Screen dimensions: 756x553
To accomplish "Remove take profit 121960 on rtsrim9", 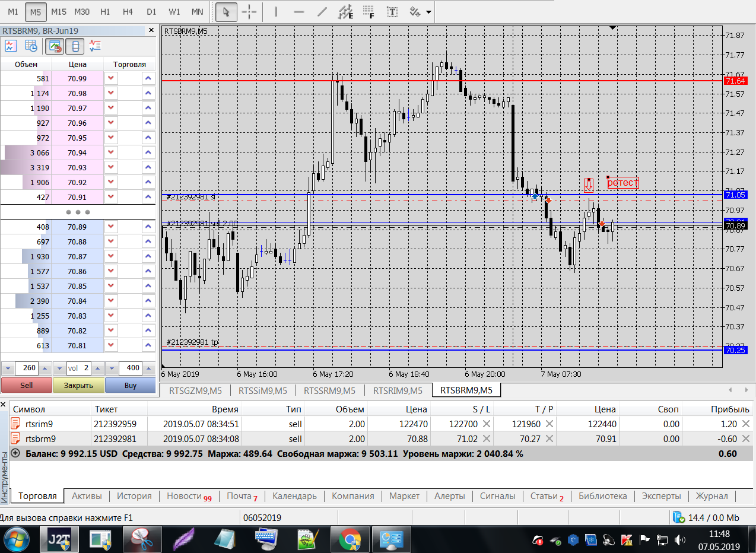I will pyautogui.click(x=549, y=424).
